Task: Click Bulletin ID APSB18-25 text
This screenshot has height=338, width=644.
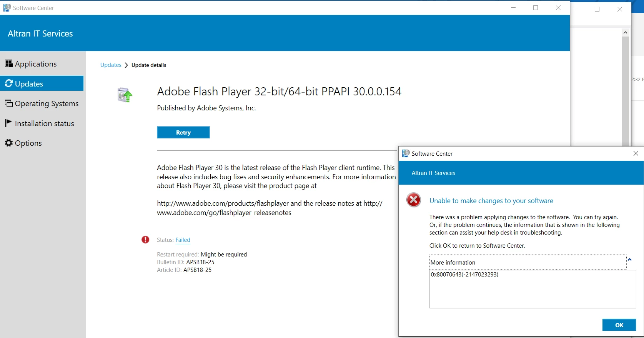Action: coord(186,262)
